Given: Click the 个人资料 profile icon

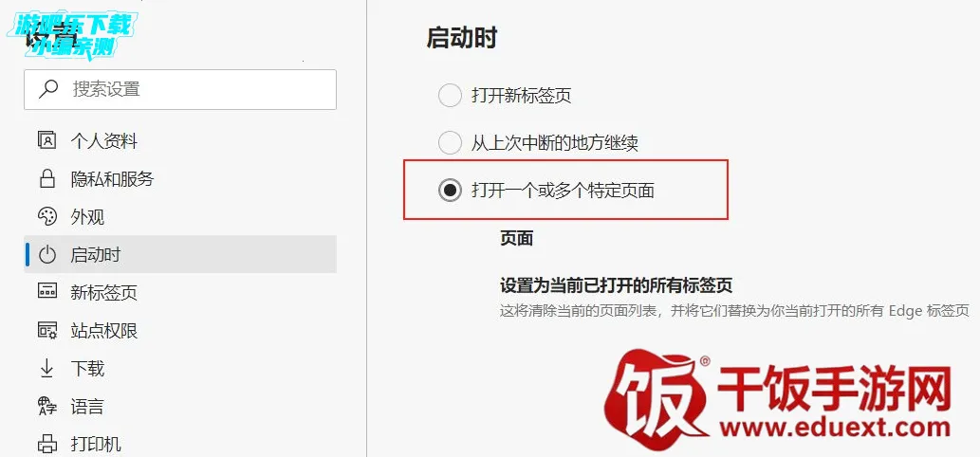Looking at the screenshot, I should pyautogui.click(x=47, y=140).
